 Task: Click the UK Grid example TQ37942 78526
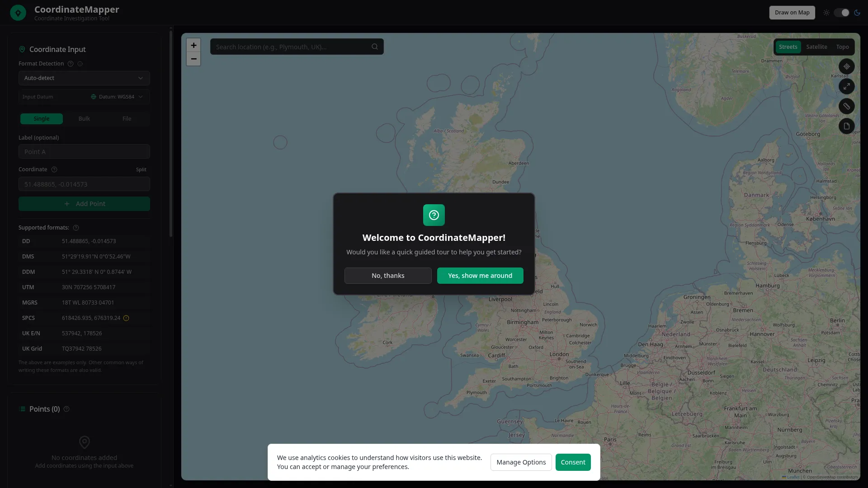[81, 349]
